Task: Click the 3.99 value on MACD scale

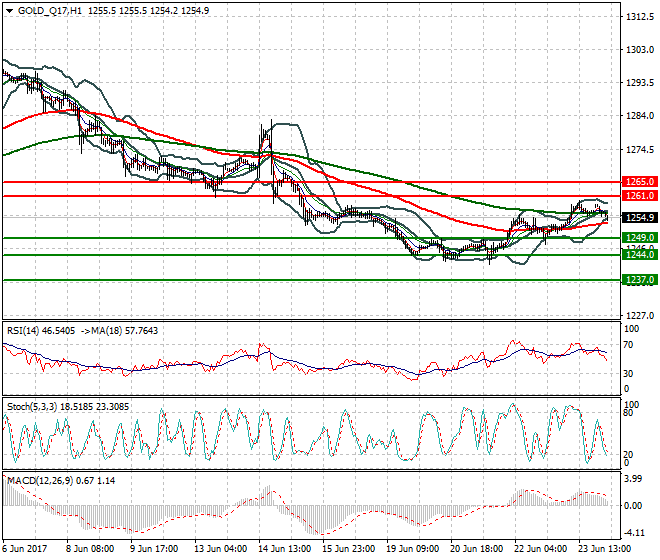Action: click(633, 479)
